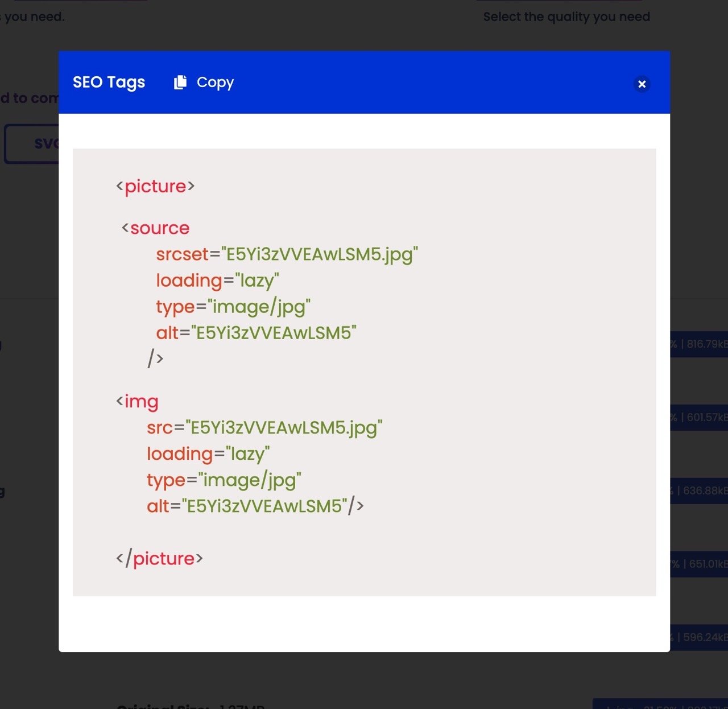Click the 'Select the quality you need' text
728x709 pixels.
[x=566, y=17]
